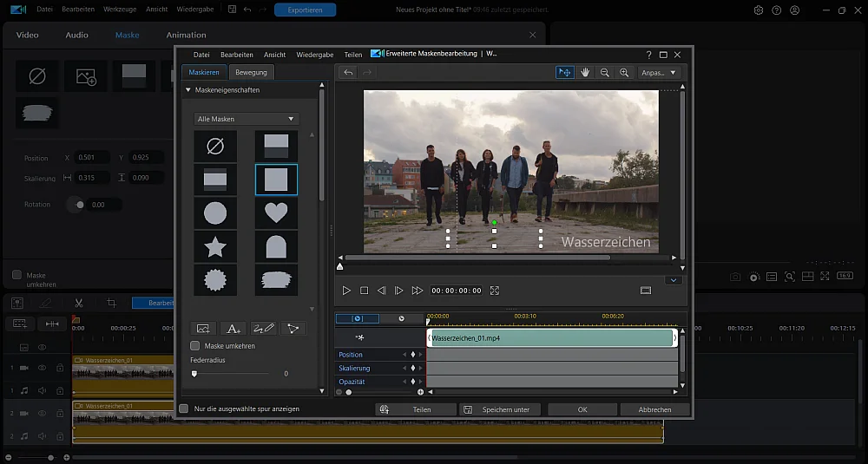Mute audio track 2
Screen dimensions: 868x464
pos(42,436)
